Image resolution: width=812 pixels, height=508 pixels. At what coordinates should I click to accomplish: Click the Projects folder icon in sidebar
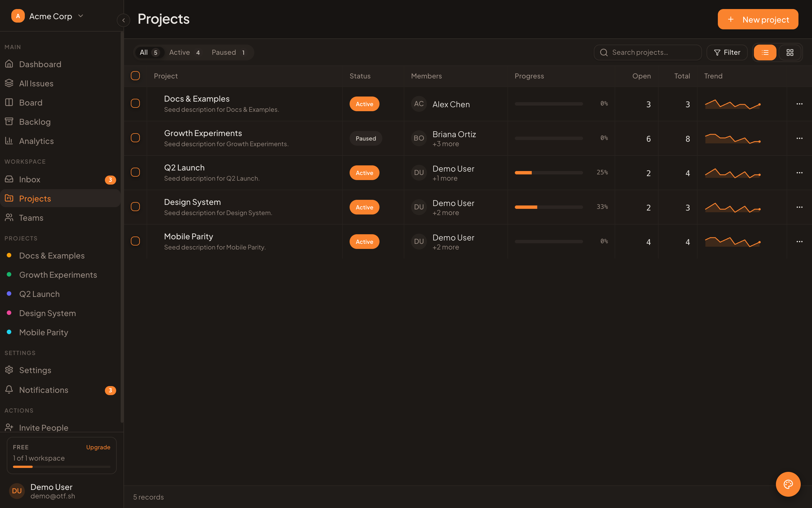pos(9,198)
